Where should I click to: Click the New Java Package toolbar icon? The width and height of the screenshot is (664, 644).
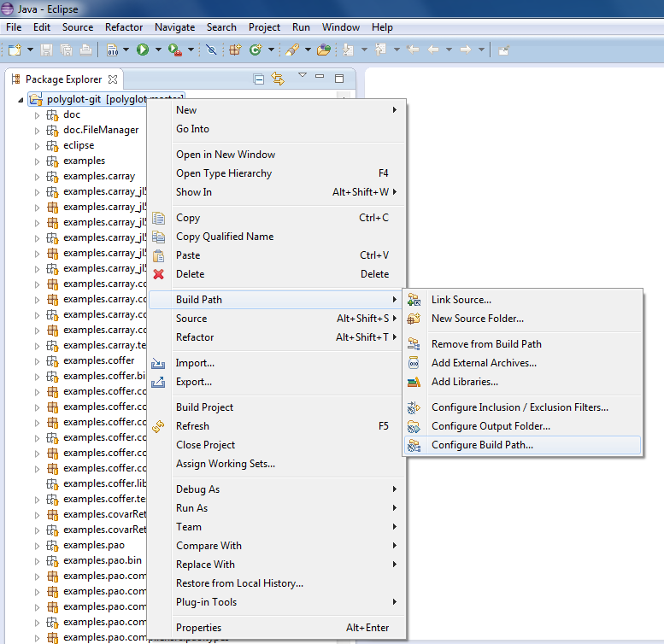[x=234, y=50]
